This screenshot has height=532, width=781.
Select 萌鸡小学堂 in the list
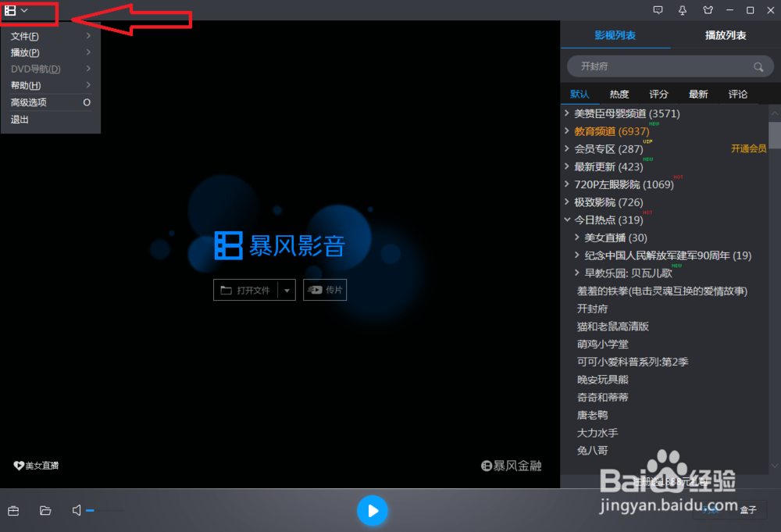(603, 345)
